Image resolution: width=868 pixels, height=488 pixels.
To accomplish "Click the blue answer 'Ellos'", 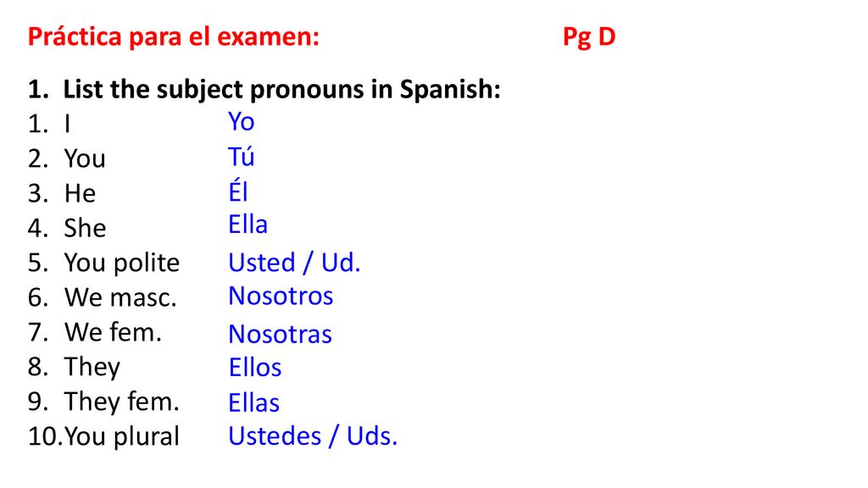I will [x=255, y=368].
